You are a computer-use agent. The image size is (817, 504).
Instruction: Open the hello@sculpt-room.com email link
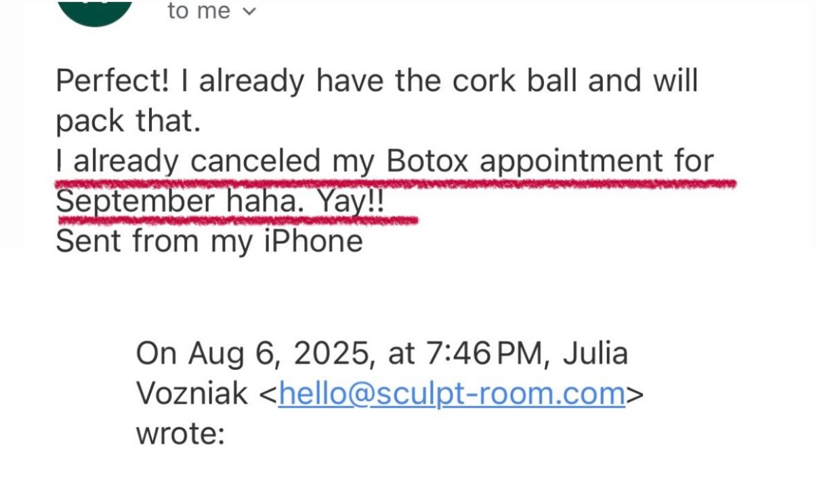451,393
